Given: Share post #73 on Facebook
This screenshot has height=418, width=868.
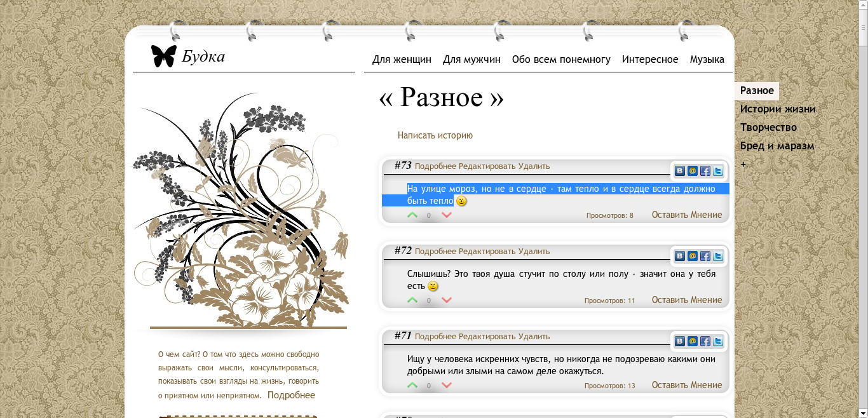Looking at the screenshot, I should (705, 171).
